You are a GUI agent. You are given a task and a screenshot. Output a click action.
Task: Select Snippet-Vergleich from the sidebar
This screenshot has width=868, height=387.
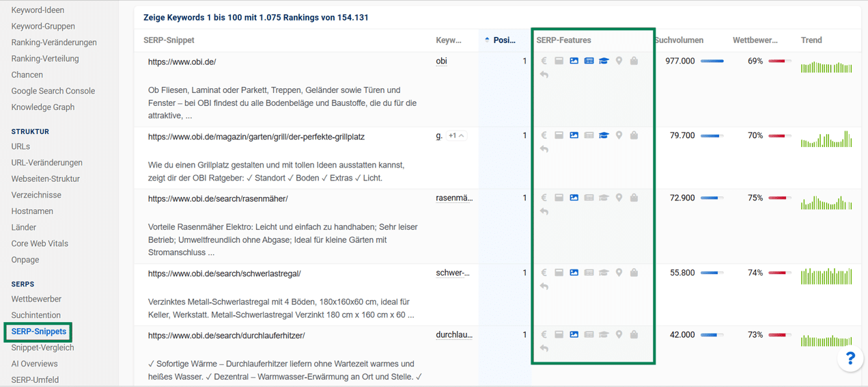click(x=42, y=347)
